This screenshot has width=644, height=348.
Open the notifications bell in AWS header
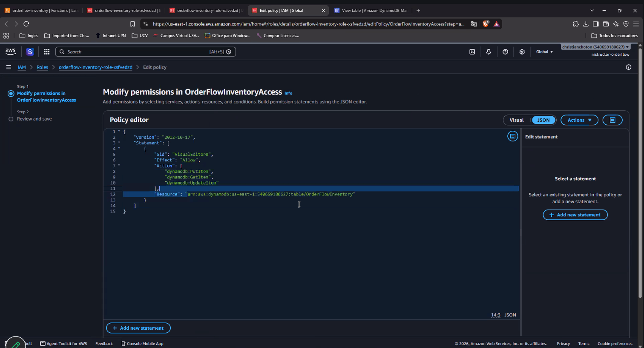pos(489,52)
